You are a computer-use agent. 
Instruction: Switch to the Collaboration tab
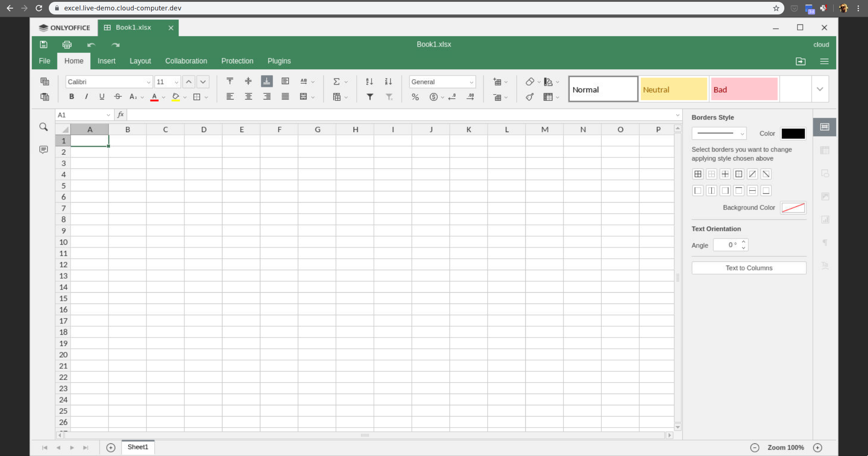tap(186, 61)
